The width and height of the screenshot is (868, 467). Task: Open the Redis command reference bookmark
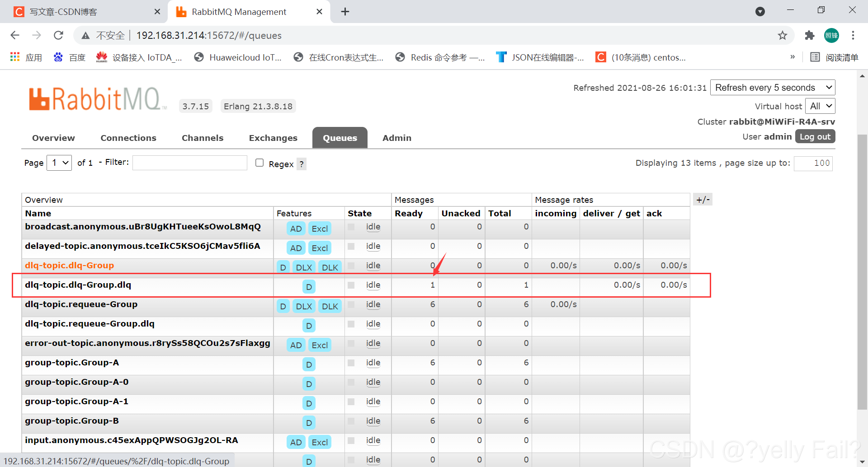[440, 57]
